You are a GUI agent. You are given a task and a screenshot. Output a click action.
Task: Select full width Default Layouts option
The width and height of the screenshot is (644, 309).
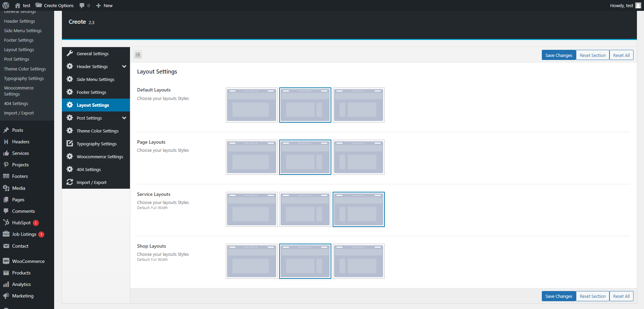tap(251, 105)
